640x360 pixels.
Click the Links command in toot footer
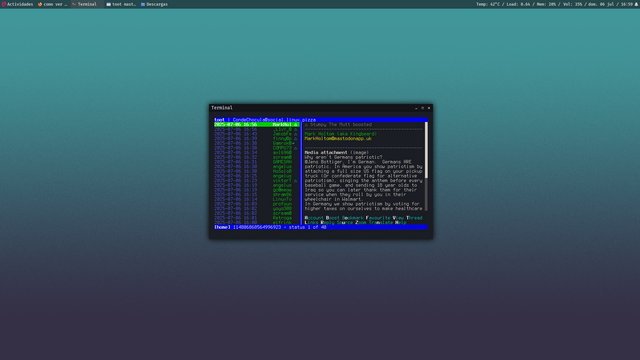311,222
